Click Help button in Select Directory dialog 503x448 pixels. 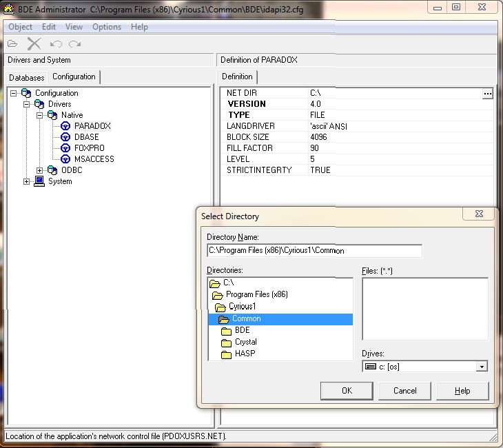tap(462, 391)
